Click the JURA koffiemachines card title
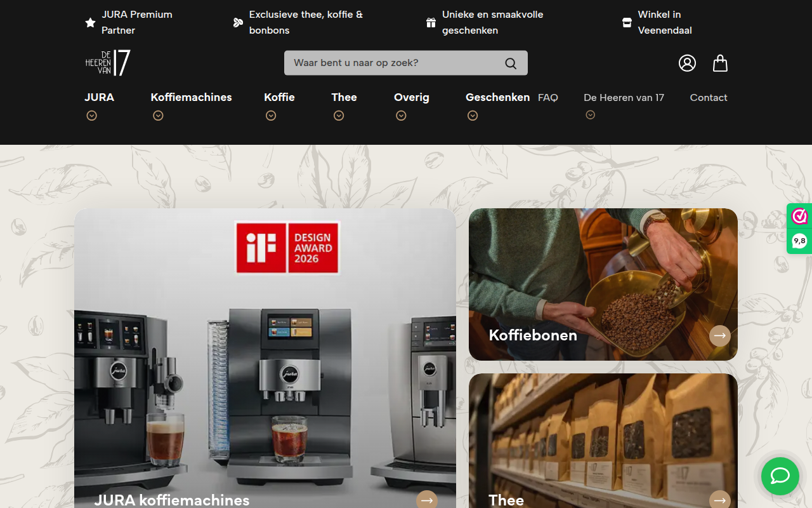The width and height of the screenshot is (812, 508). pos(172,500)
